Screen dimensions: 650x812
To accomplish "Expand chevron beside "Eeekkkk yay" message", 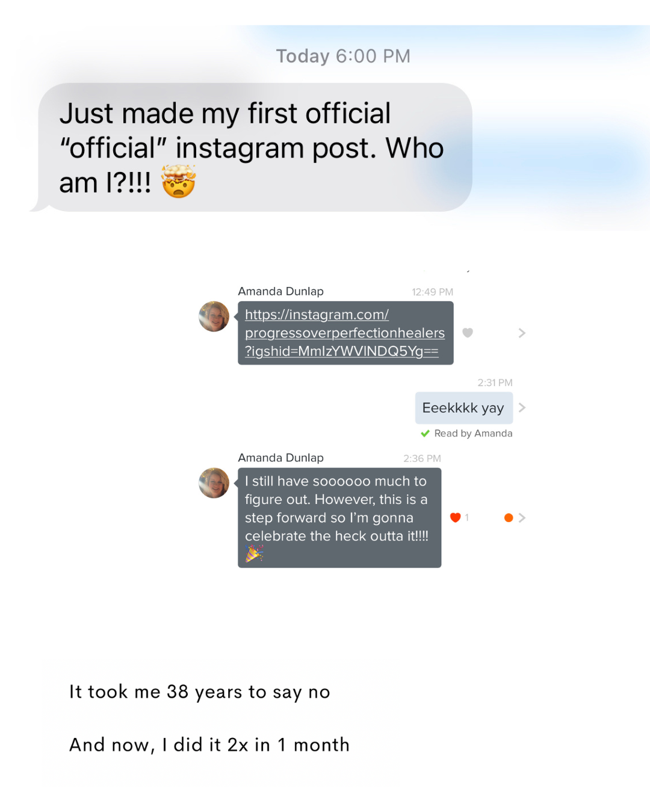I will click(x=522, y=408).
